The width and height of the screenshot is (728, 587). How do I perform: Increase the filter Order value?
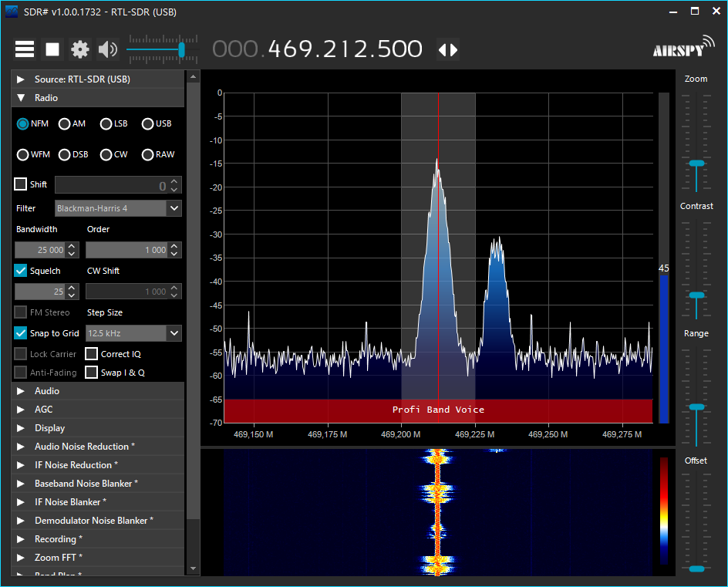[174, 246]
